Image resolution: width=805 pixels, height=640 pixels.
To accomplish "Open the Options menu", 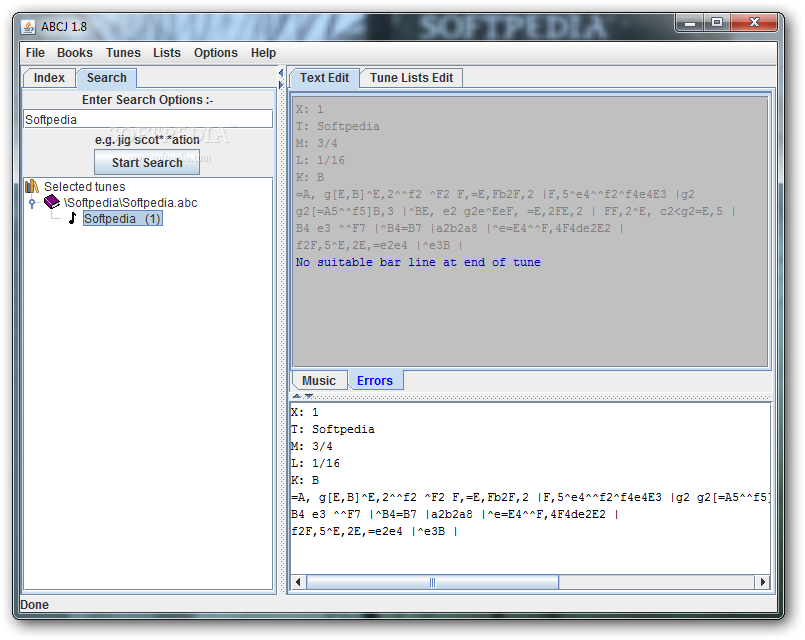I will click(216, 53).
